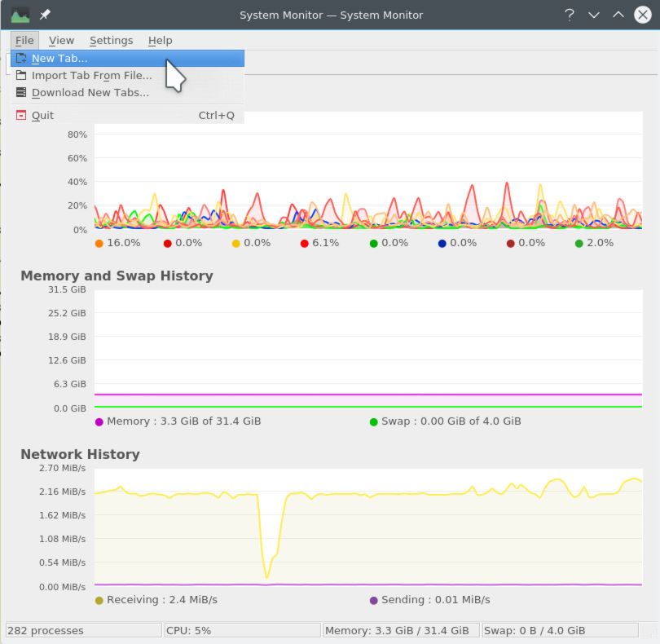Click the Memory and Swap History heading

click(117, 276)
